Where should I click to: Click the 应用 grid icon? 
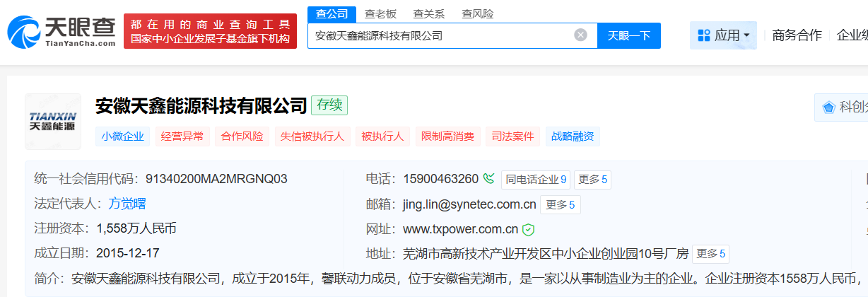tap(704, 35)
